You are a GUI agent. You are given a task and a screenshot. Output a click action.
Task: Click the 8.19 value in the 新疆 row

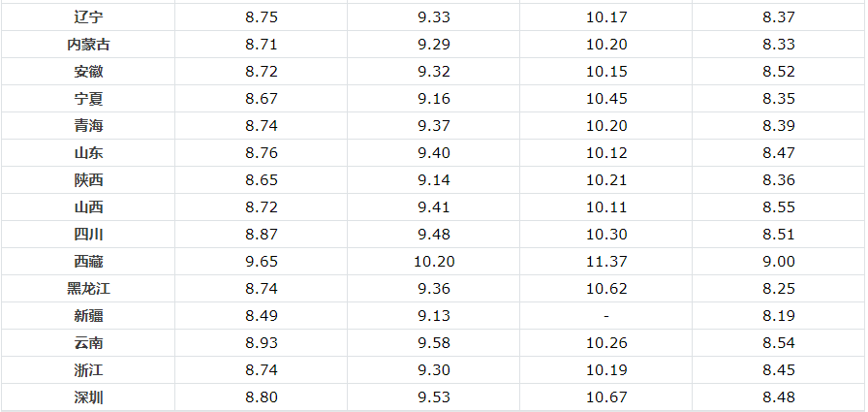click(x=779, y=316)
